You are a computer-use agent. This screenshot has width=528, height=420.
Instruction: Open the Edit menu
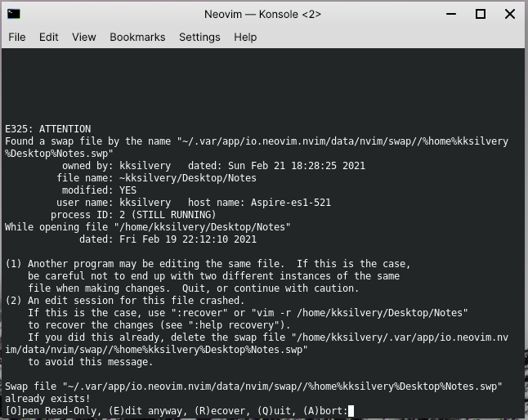48,37
